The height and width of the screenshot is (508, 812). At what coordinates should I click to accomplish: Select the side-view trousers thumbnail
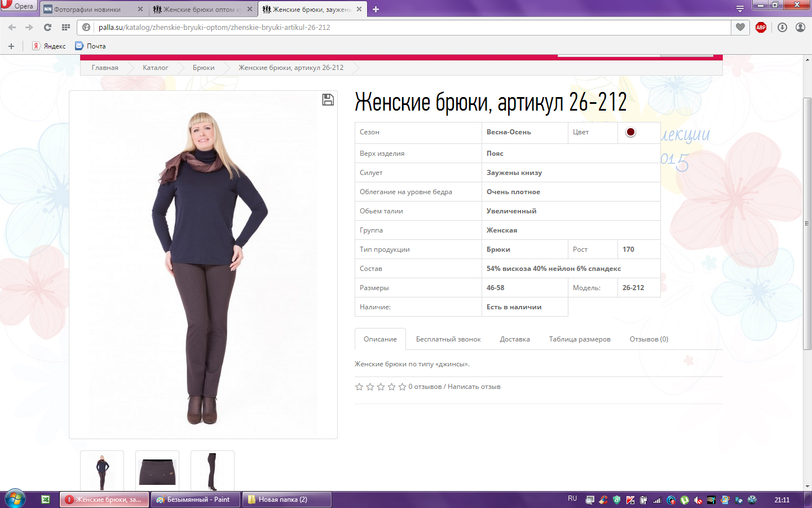pos(213,471)
